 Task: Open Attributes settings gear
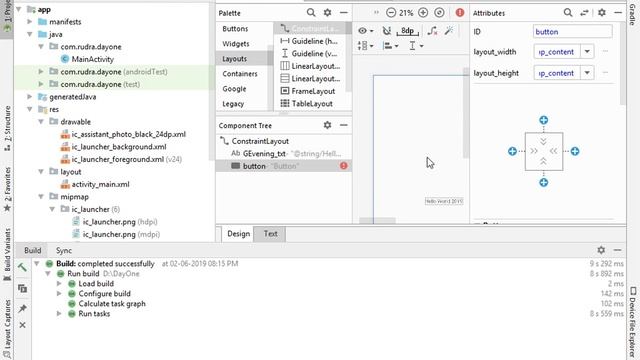tap(602, 13)
